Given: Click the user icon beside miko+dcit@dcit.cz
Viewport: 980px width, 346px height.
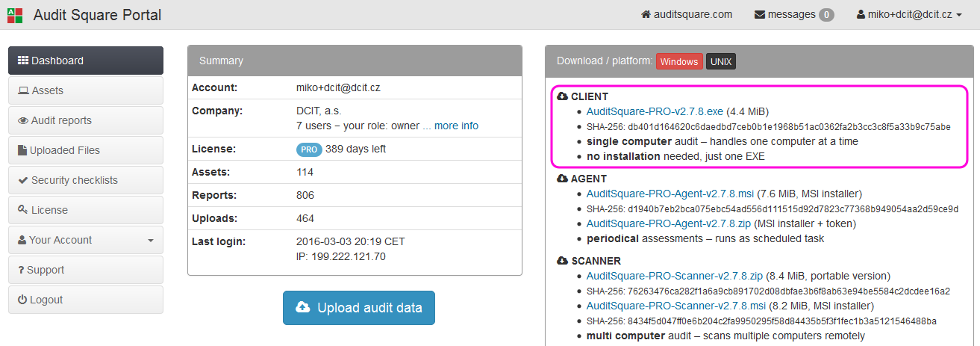Looking at the screenshot, I should pos(861,14).
